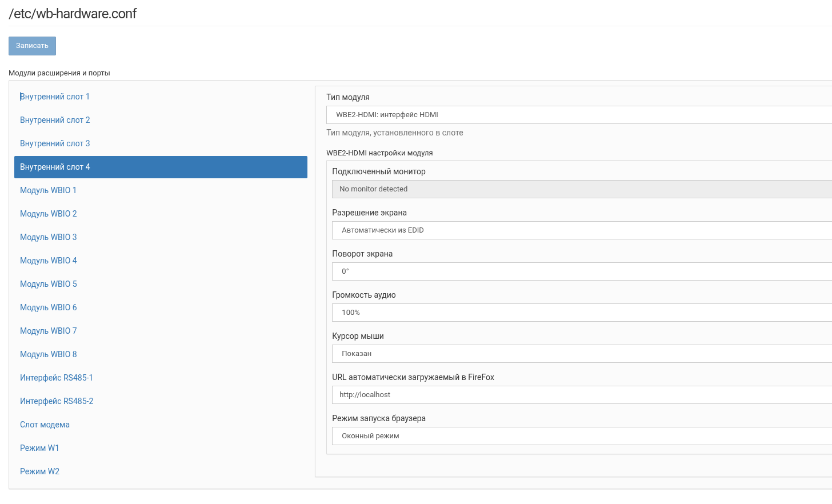832x504 pixels.
Task: Expand Режим запуска браузера dropdown
Action: [581, 436]
